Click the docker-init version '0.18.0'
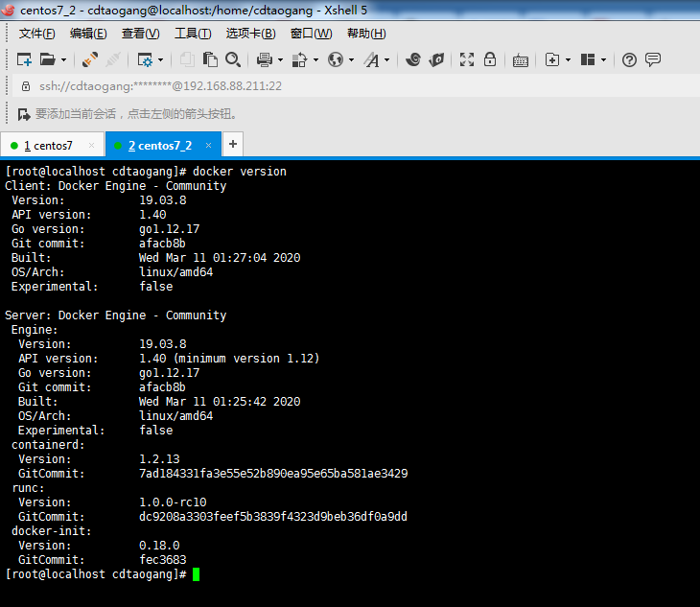The image size is (700, 607). click(x=159, y=546)
